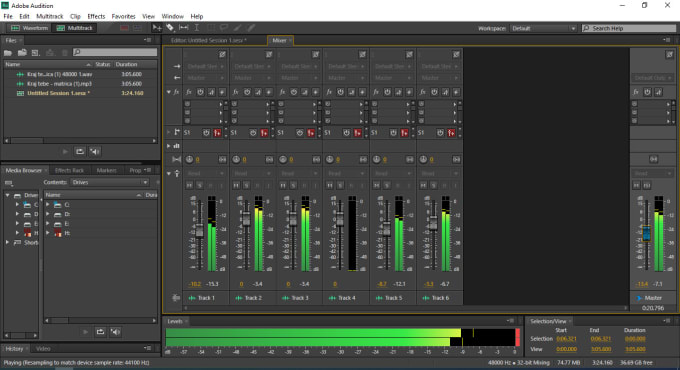Sort files by the Name column header
The height and width of the screenshot is (370, 680).
(48, 64)
